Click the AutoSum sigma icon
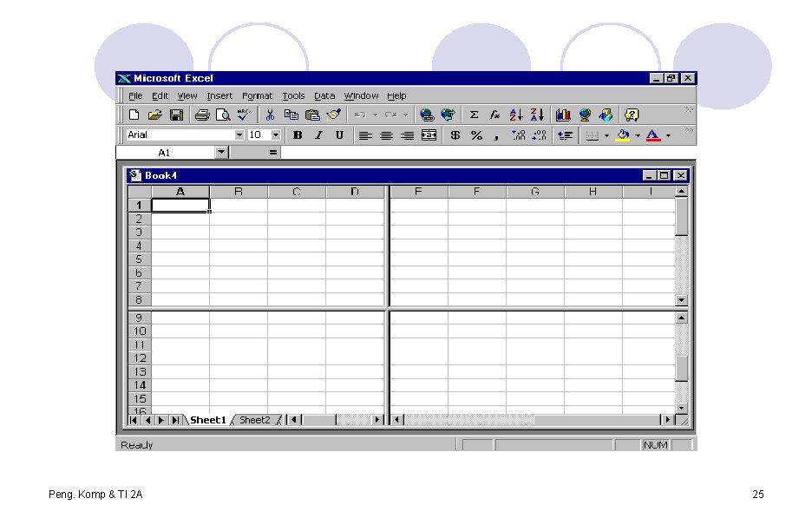This screenshot has height=531, width=812. 474,115
